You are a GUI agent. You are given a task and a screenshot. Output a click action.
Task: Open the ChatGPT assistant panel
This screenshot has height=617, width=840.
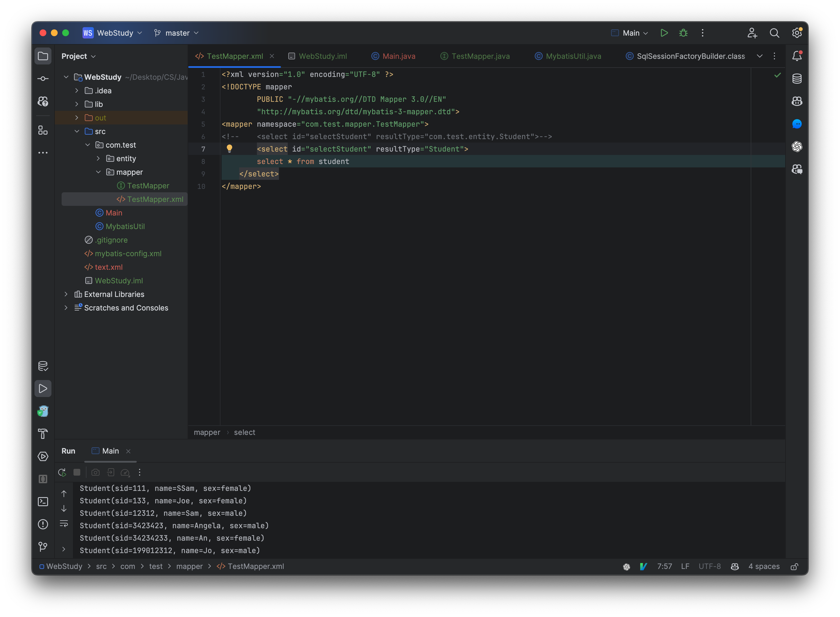pos(797,146)
